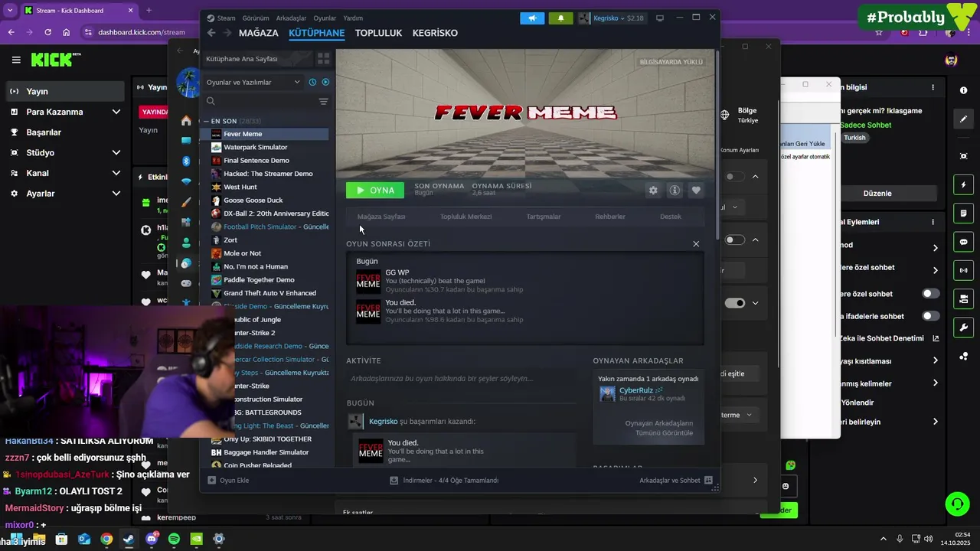
Task: Open advanced filter icon beside Steam search
Action: 323,101
